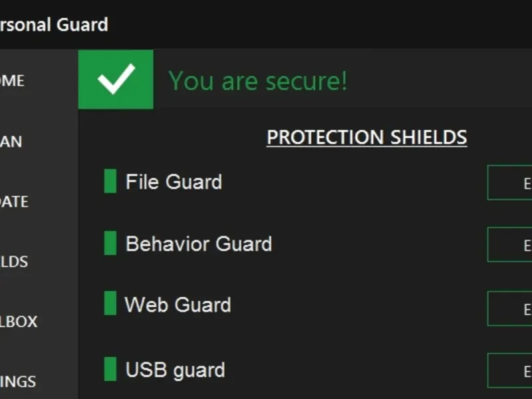The image size is (532, 399).
Task: Select the Web Guard label
Action: (x=178, y=305)
